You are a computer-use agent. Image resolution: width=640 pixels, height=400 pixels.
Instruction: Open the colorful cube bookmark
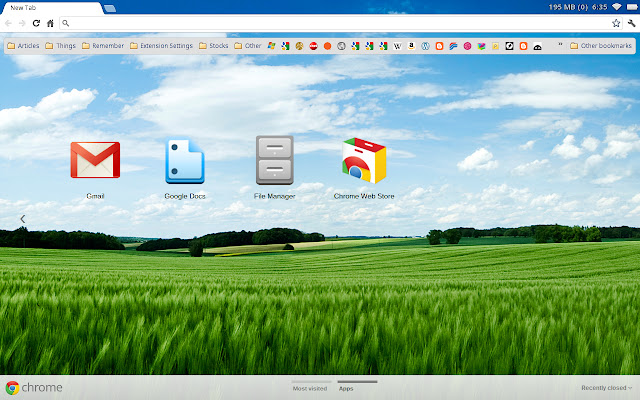481,46
